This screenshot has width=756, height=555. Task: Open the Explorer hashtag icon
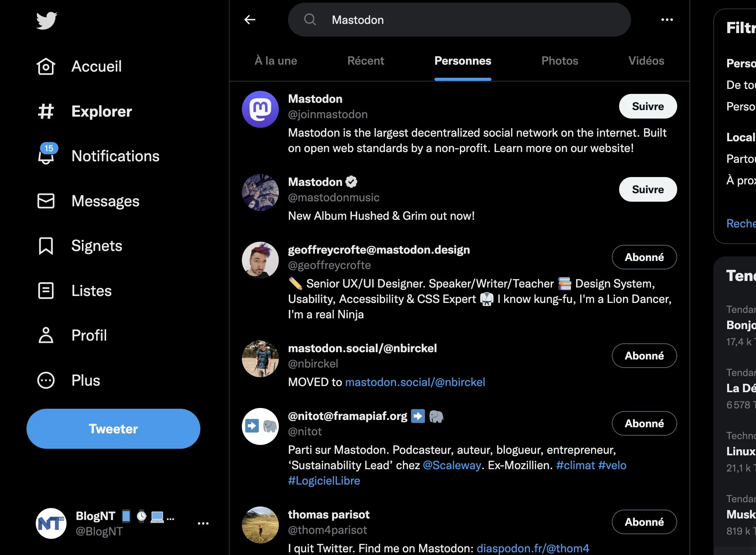(x=46, y=111)
